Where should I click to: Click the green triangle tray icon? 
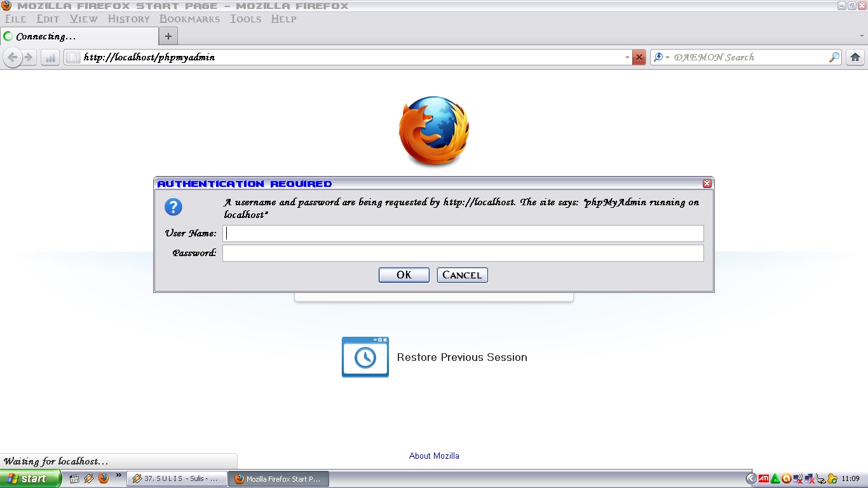pos(775,478)
